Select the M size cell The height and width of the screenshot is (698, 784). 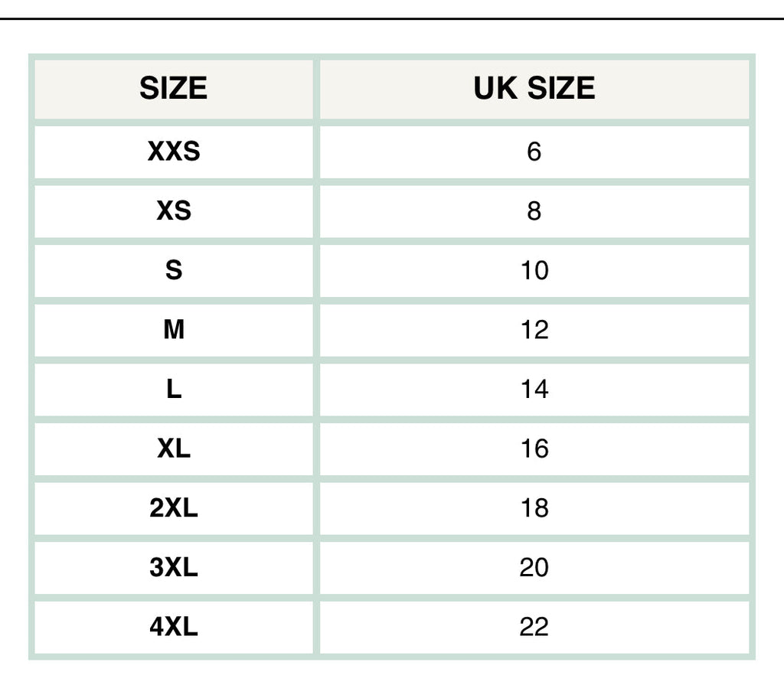174,330
